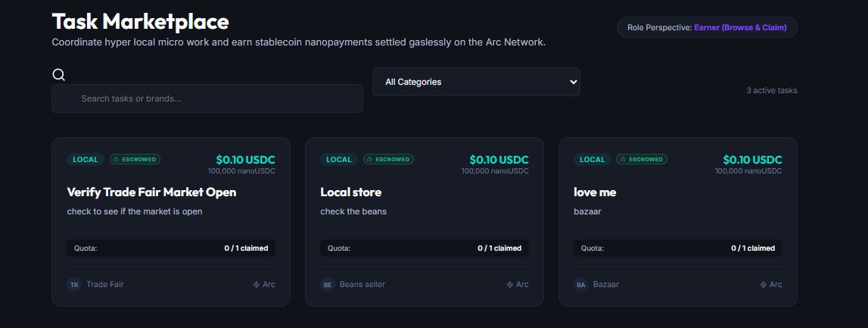This screenshot has height=328, width=868.
Task: Click 100,000 nanoUSDC on Verify Trade Fair card
Action: point(242,171)
